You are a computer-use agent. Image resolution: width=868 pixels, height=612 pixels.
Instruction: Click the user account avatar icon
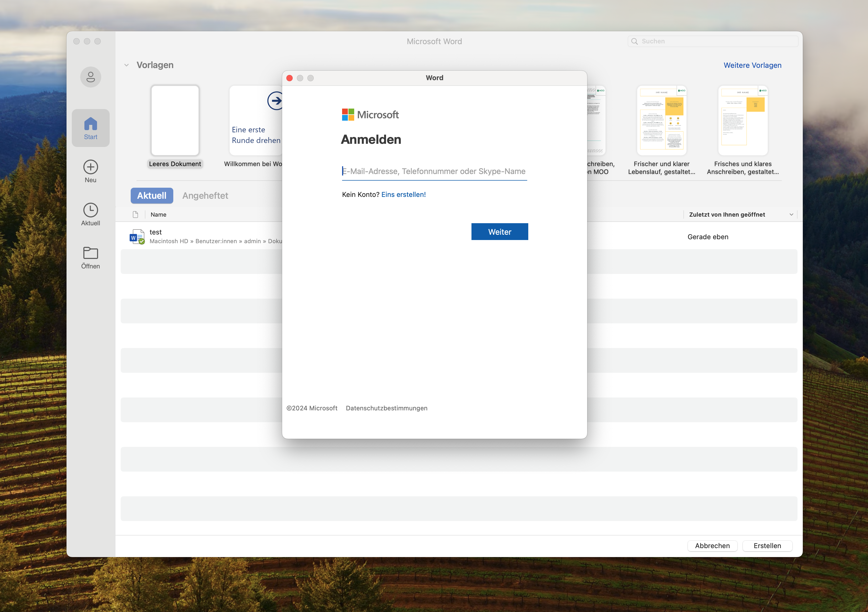tap(90, 77)
